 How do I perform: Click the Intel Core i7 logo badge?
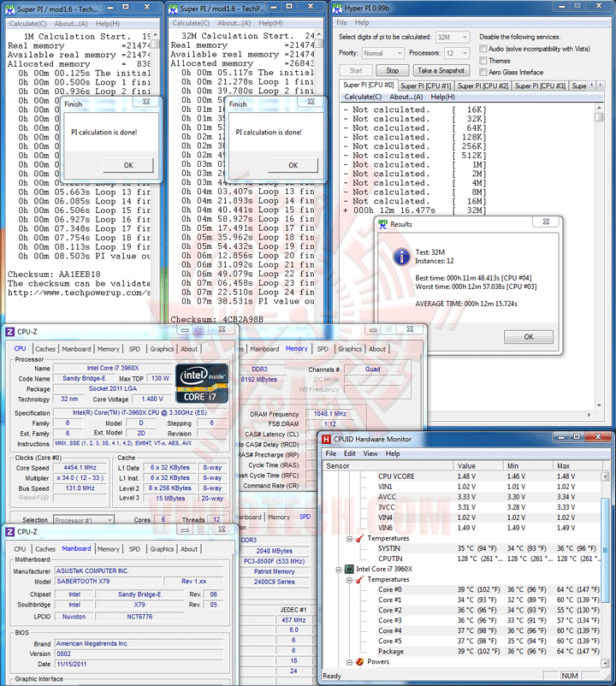coord(202,383)
